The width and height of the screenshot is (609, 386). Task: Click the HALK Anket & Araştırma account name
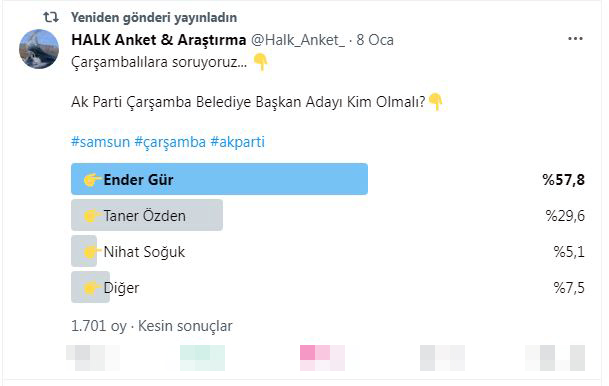(158, 40)
